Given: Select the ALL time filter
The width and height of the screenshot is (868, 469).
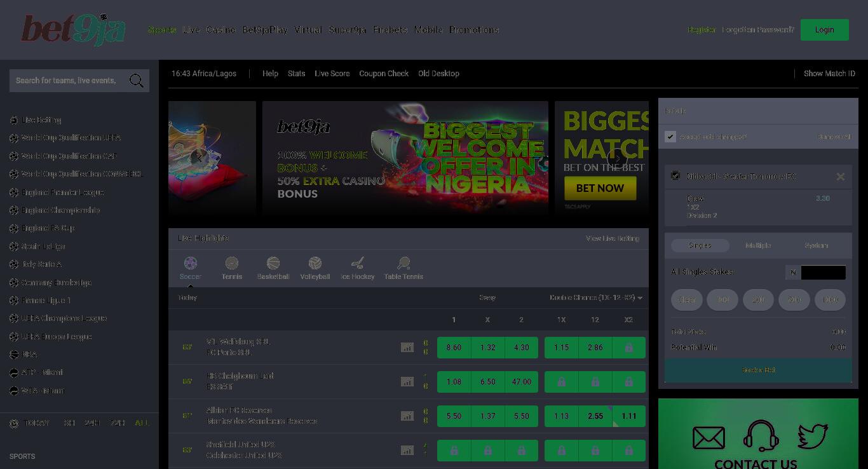Looking at the screenshot, I should [x=142, y=423].
